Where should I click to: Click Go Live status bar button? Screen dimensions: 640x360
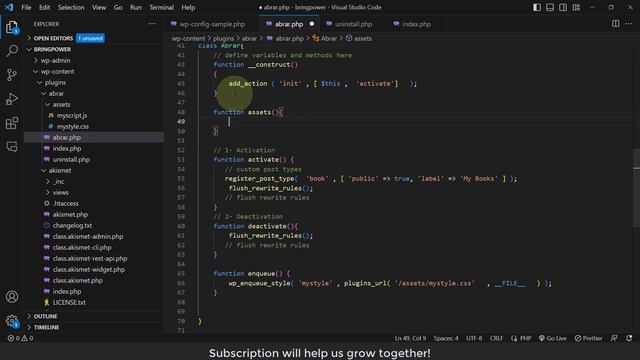(553, 338)
